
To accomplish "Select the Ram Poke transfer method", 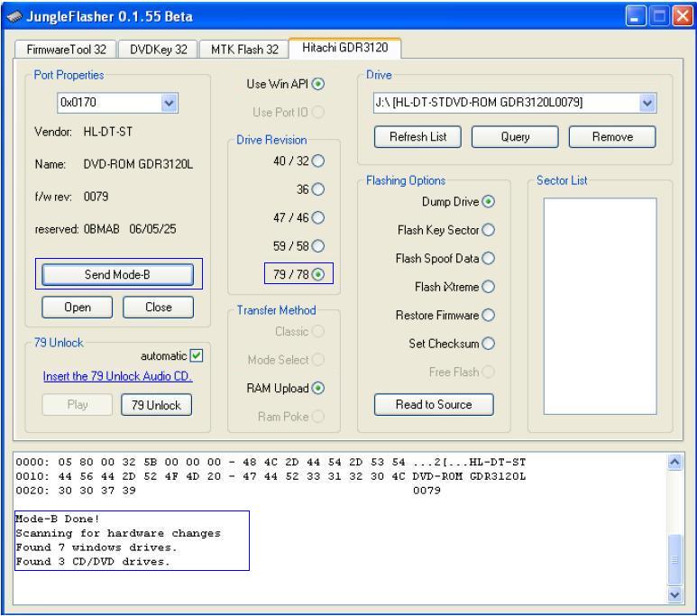I will coord(317,417).
